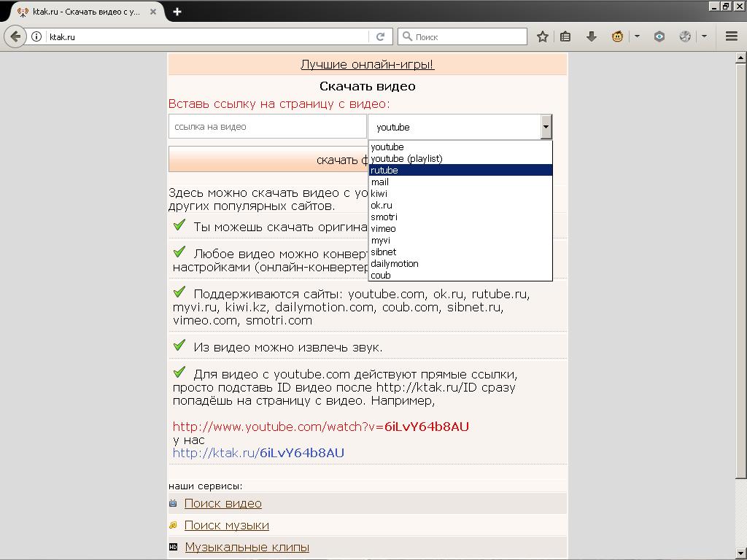Pick smotri in the dropdown list
This screenshot has height=560, width=747.
point(461,217)
